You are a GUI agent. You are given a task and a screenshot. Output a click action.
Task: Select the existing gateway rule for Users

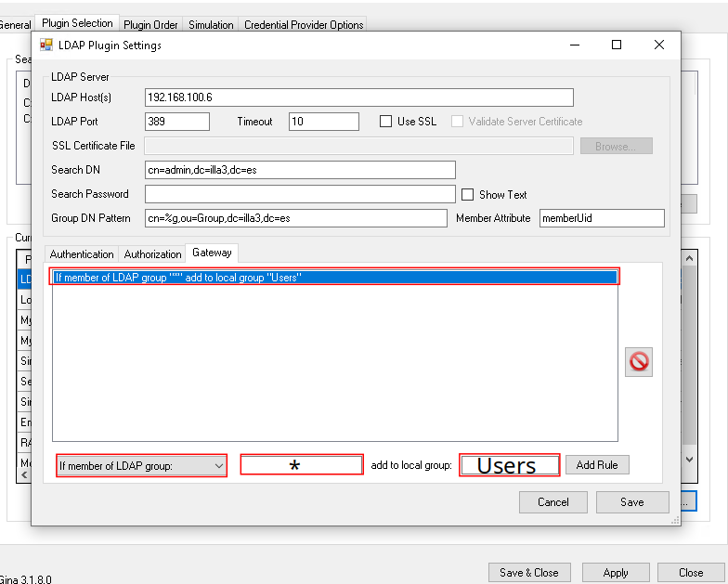point(335,277)
